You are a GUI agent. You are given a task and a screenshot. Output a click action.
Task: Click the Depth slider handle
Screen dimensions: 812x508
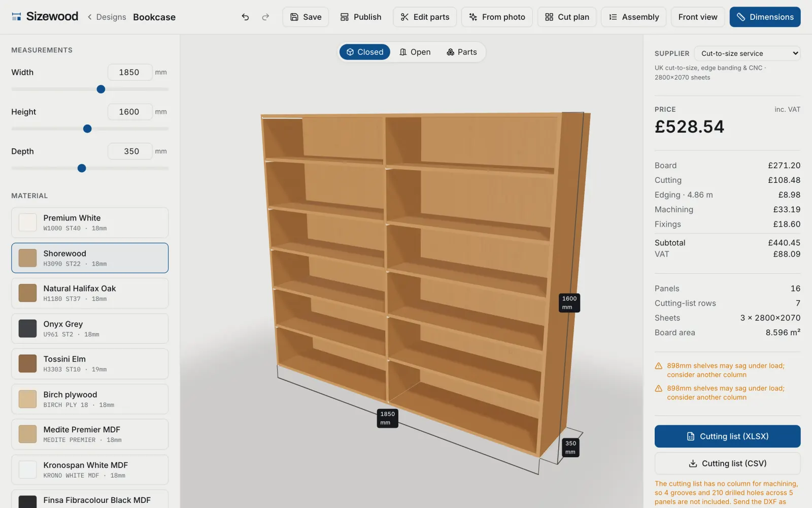[82, 168]
